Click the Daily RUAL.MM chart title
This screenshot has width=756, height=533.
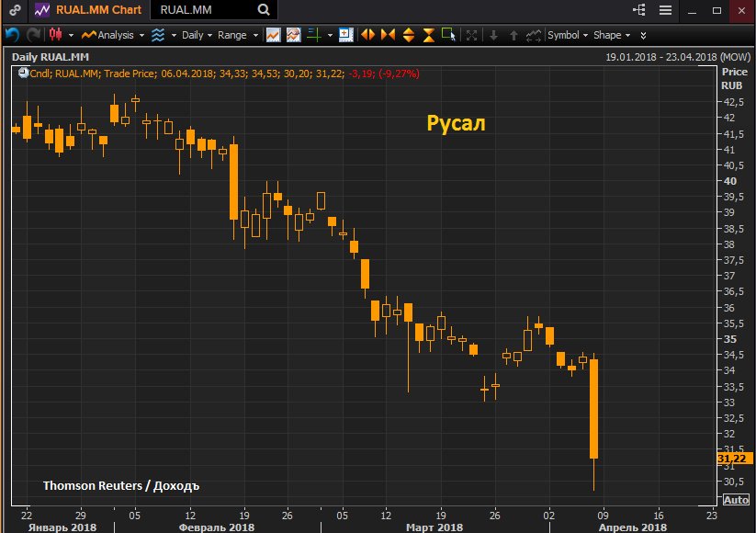pyautogui.click(x=51, y=57)
